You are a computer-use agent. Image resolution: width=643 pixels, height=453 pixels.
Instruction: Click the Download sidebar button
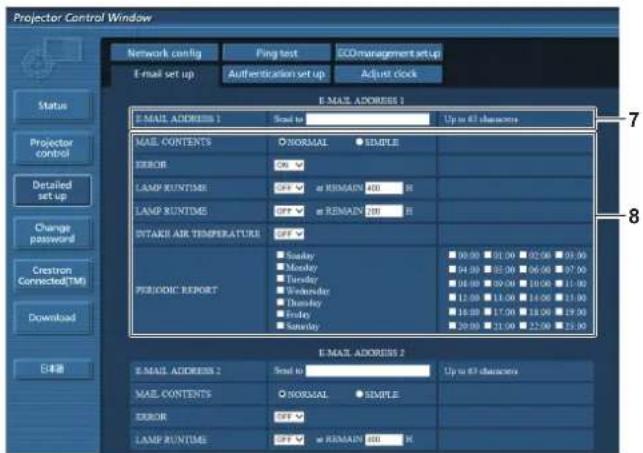coord(52,318)
